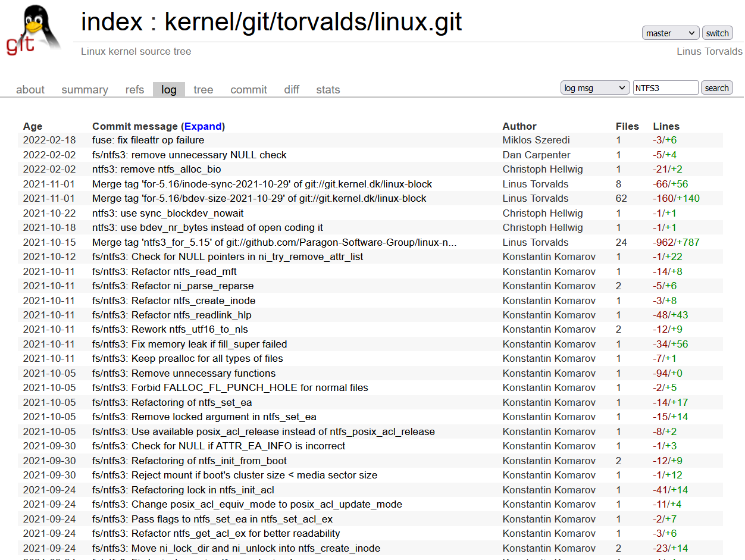Open the master branch dropdown
Viewport: 745px width, 560px height.
[671, 33]
